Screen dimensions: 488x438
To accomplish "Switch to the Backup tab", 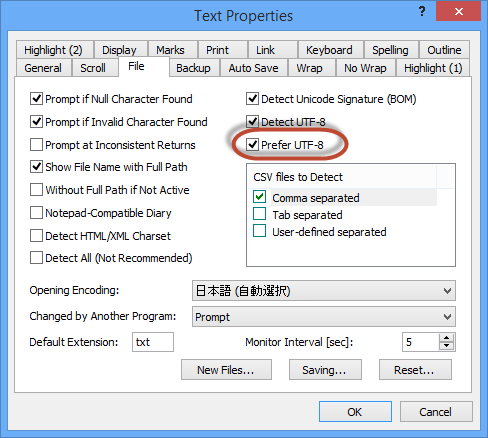I will 194,68.
